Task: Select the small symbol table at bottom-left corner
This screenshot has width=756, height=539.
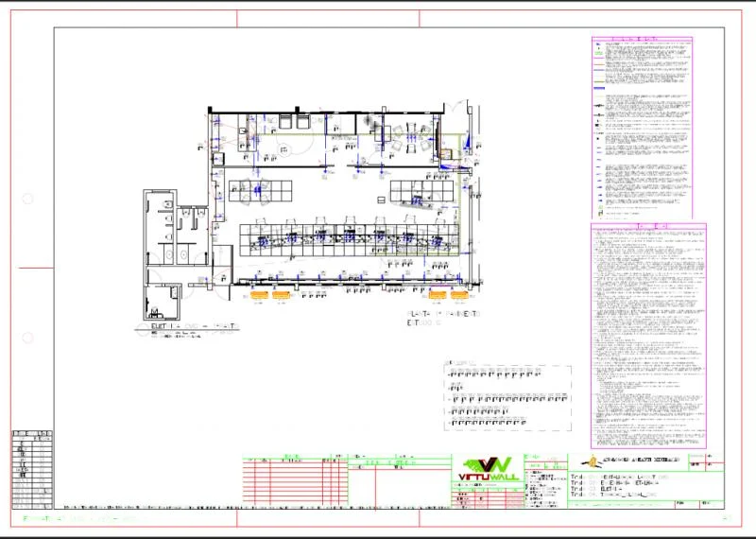Action: [32, 470]
